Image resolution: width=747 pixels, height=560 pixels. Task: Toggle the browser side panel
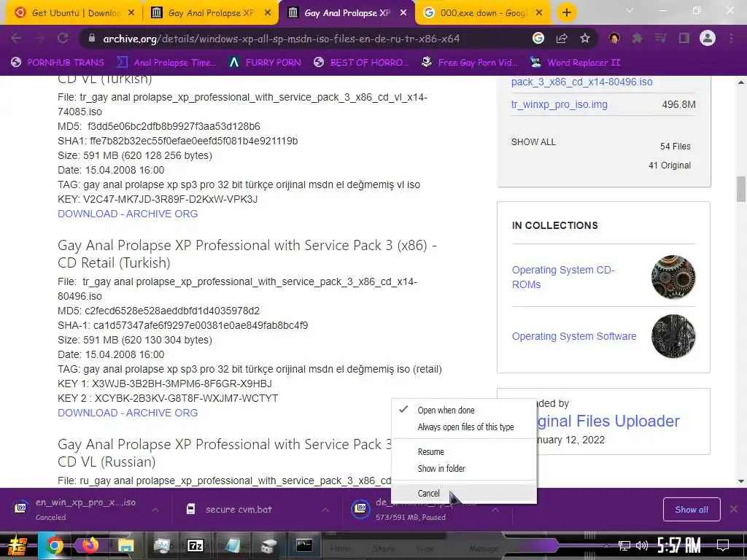[684, 38]
